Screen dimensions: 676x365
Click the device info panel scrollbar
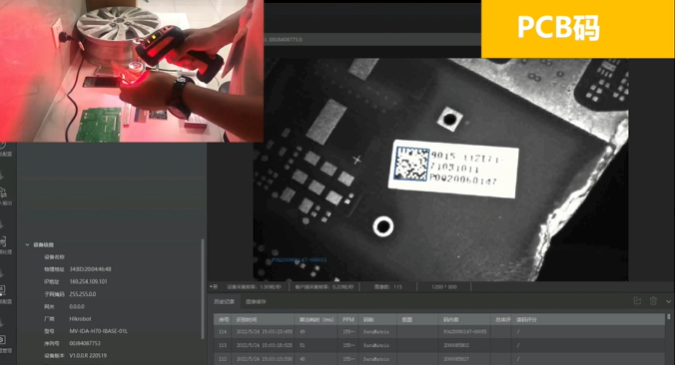(202, 289)
